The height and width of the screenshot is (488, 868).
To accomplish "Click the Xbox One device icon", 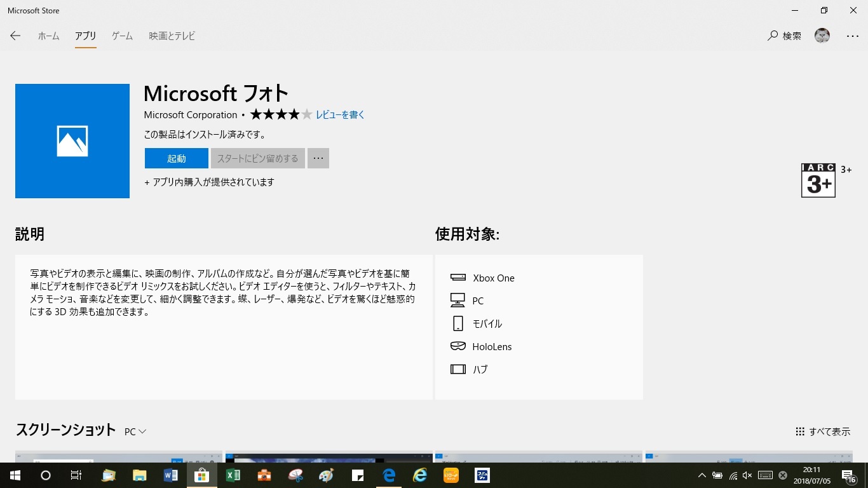I will (x=458, y=278).
